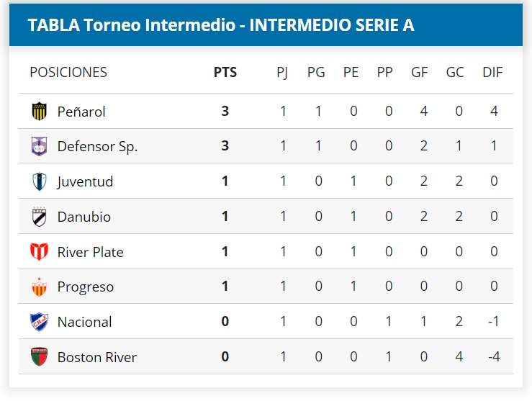The width and height of the screenshot is (532, 401).
Task: Click the Danubio team crest icon
Action: [x=39, y=217]
